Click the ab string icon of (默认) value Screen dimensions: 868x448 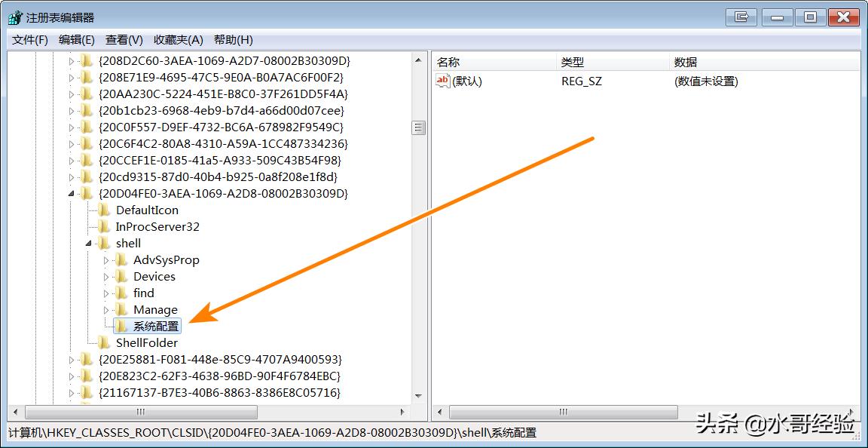click(443, 81)
